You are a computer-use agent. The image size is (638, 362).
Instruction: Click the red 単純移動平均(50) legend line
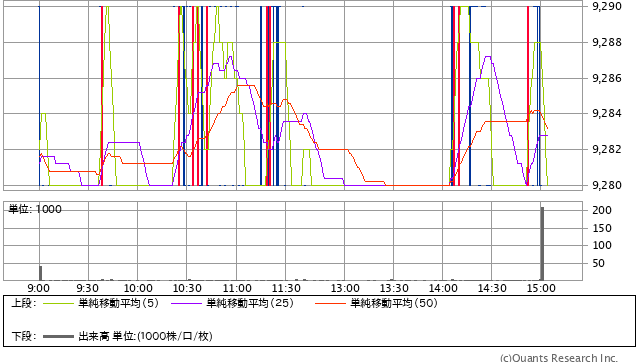pyautogui.click(x=330, y=303)
